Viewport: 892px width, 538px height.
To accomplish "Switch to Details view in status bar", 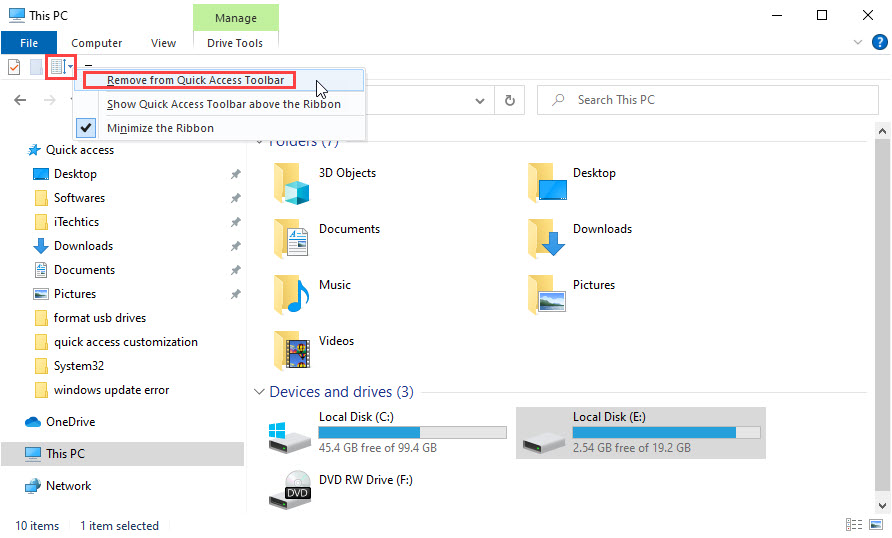I will tap(854, 524).
